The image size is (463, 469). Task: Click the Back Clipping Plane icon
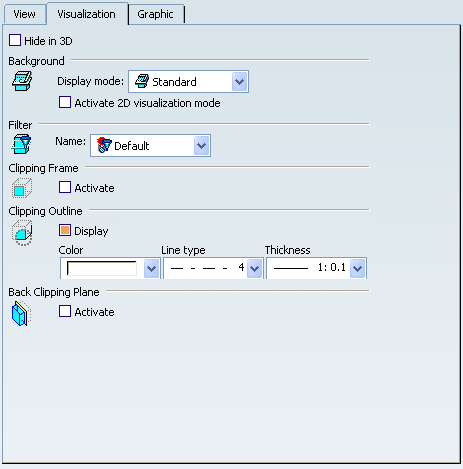coord(21,313)
